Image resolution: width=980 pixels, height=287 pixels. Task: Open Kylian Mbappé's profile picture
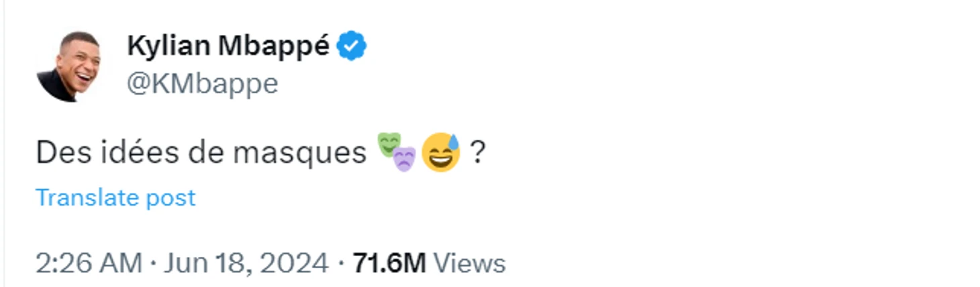click(68, 66)
